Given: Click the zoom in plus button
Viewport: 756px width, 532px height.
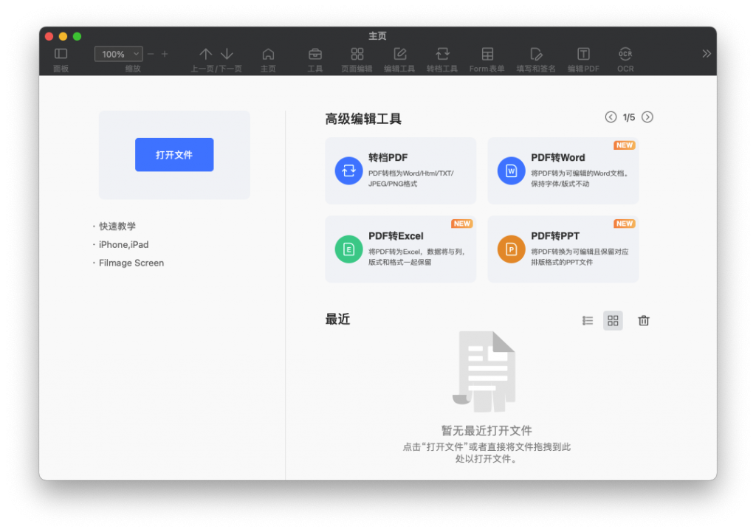Looking at the screenshot, I should point(165,54).
